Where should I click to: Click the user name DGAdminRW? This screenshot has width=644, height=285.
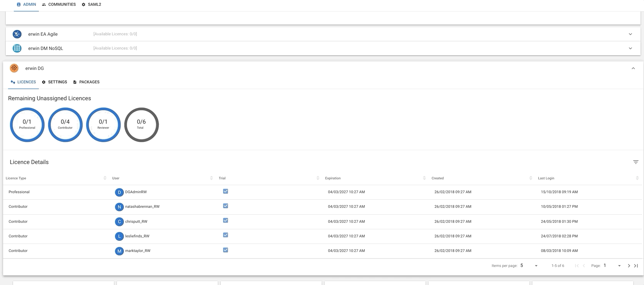[x=136, y=192]
